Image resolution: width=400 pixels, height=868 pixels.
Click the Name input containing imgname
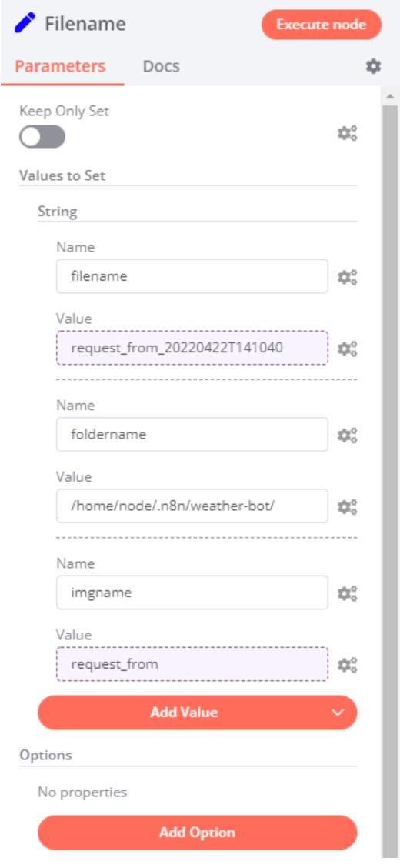pos(192,593)
